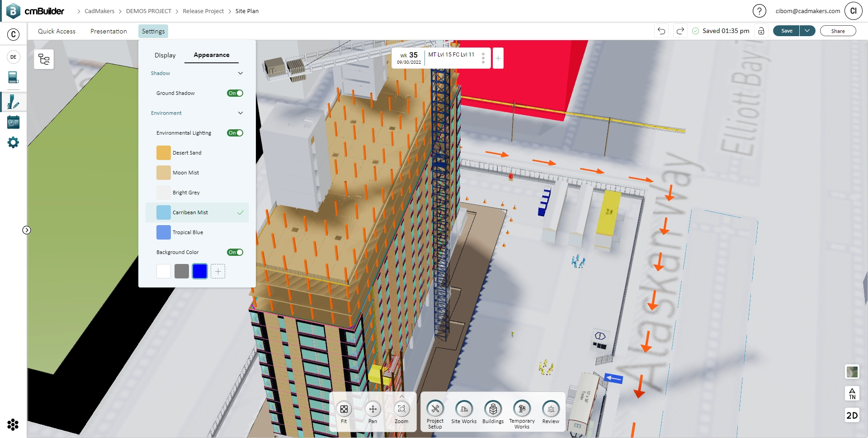Collapse the Environment section
The width and height of the screenshot is (868, 438).
click(241, 113)
